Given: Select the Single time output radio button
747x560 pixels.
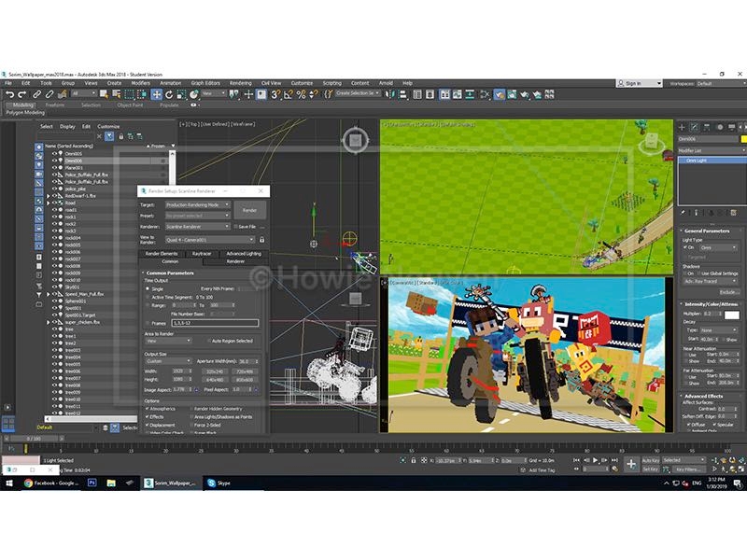Looking at the screenshot, I should [x=147, y=288].
